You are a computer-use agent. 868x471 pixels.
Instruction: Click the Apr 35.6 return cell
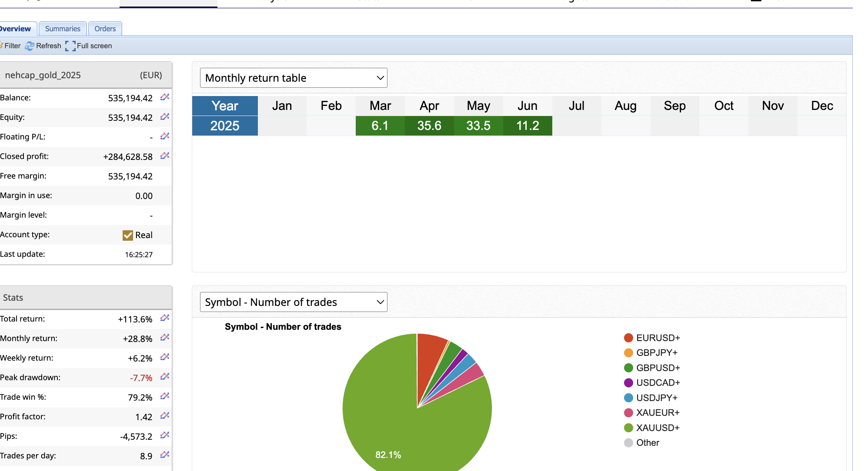[429, 126]
